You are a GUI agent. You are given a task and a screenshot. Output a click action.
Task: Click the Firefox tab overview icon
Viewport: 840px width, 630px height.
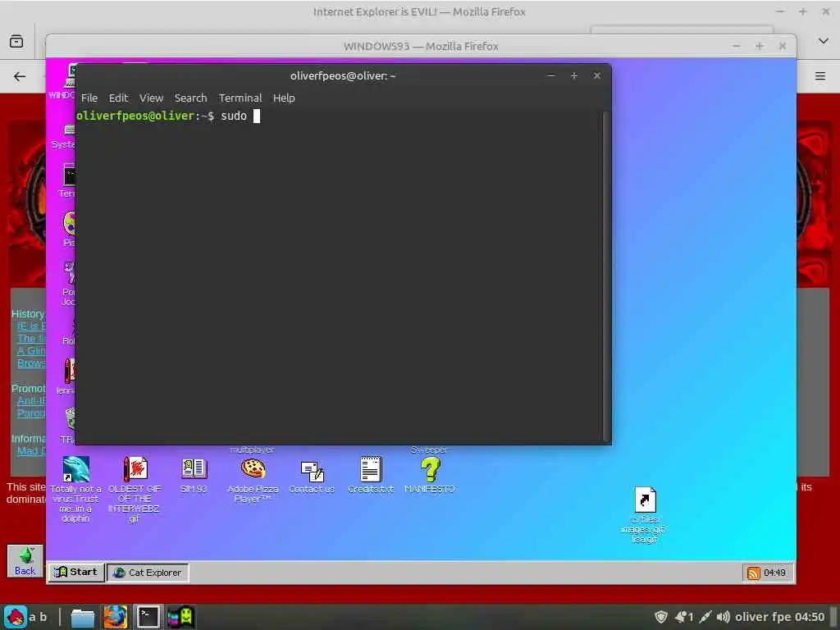tap(16, 41)
